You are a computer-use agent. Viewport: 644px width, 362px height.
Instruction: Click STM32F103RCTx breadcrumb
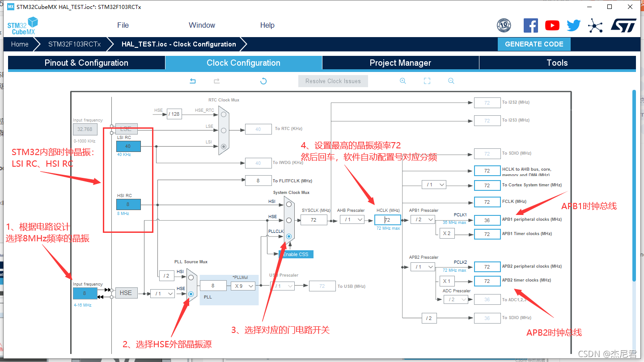pos(74,44)
